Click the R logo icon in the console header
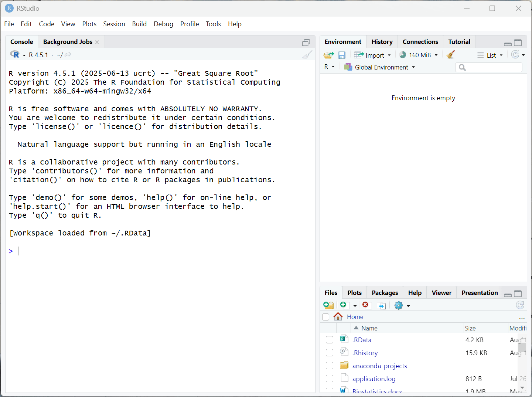The height and width of the screenshot is (397, 532). click(15, 55)
